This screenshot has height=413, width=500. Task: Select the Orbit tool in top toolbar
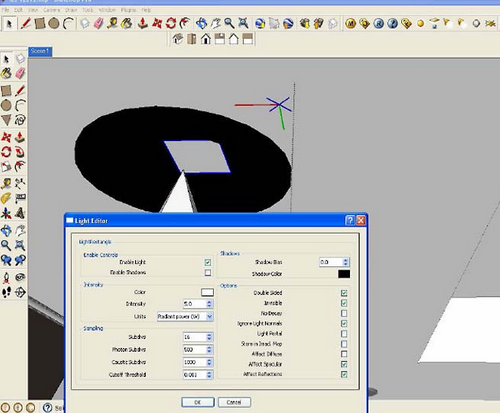201,23
